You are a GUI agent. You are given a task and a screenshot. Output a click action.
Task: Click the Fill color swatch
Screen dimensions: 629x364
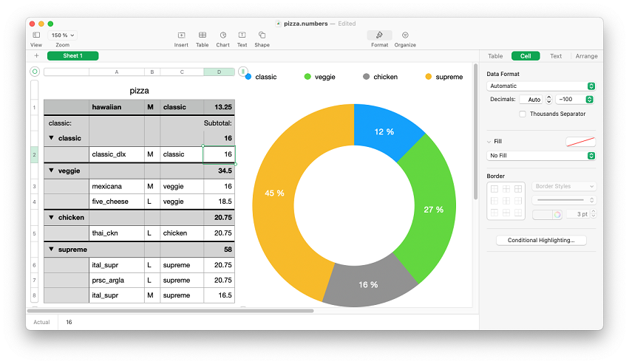tap(580, 142)
